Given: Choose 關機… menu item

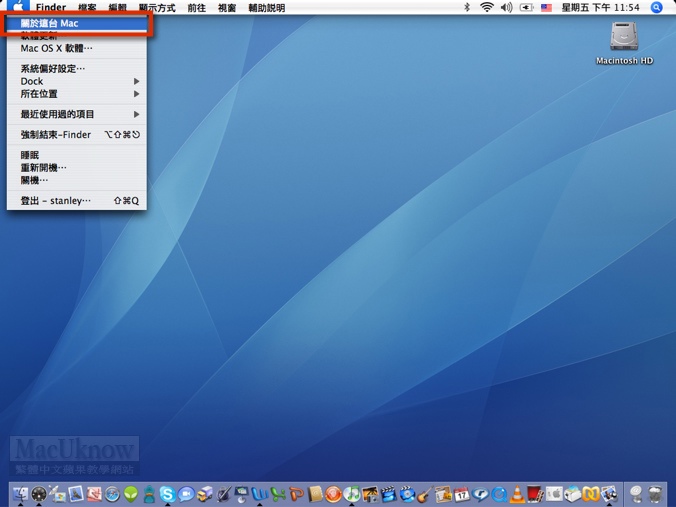Looking at the screenshot, I should coord(77,180).
